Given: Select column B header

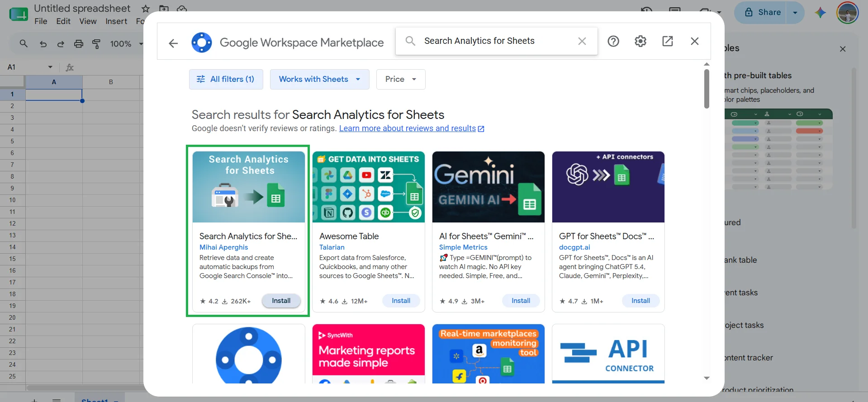Looking at the screenshot, I should pyautogui.click(x=111, y=82).
